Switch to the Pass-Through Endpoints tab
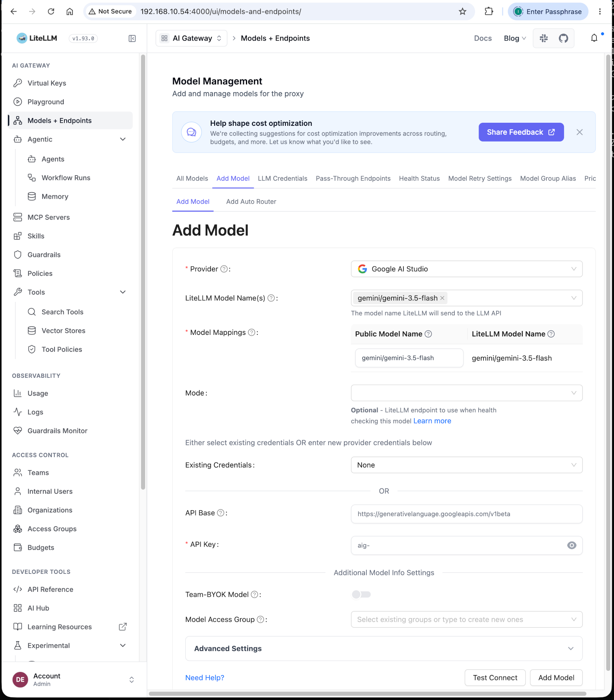614x700 pixels. click(353, 179)
